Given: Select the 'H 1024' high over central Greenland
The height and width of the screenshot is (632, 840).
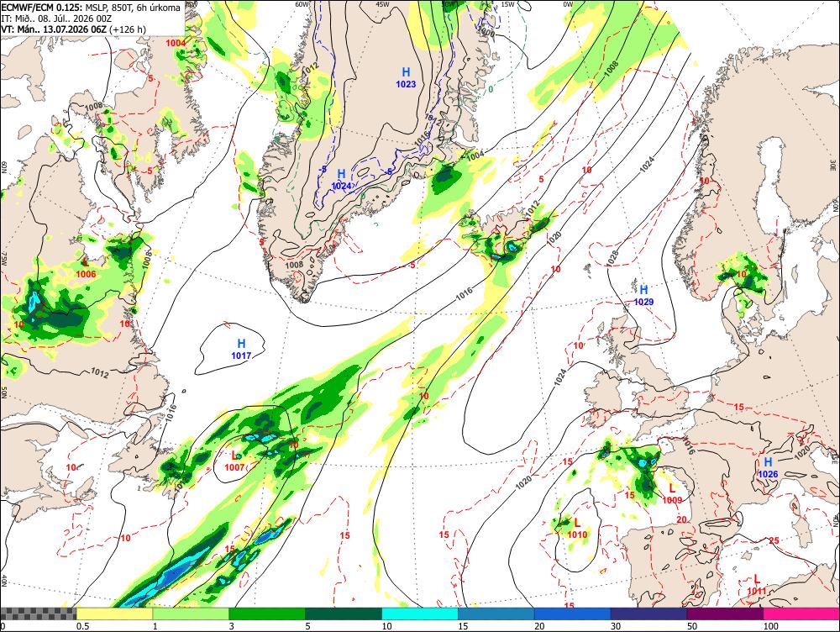Looking at the screenshot, I should pyautogui.click(x=341, y=180).
